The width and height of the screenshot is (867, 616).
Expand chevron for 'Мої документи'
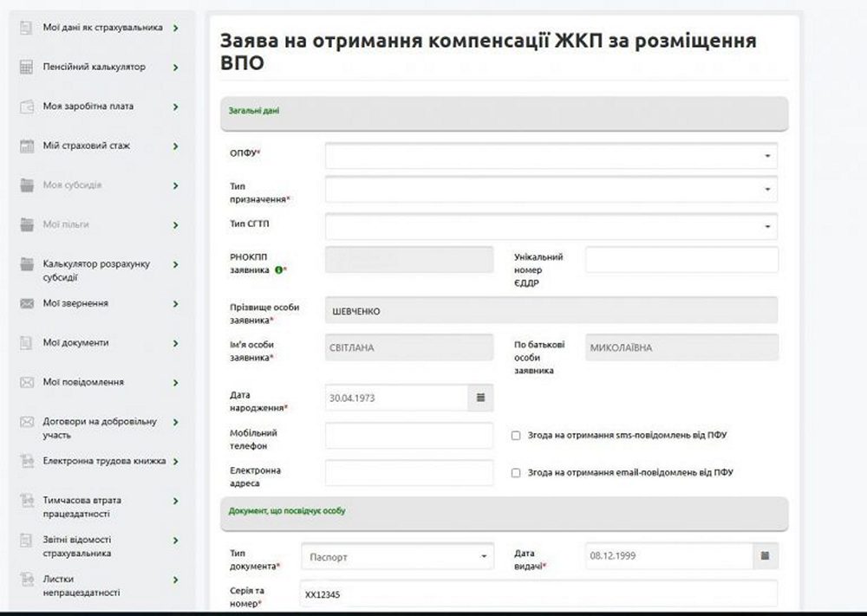(176, 344)
